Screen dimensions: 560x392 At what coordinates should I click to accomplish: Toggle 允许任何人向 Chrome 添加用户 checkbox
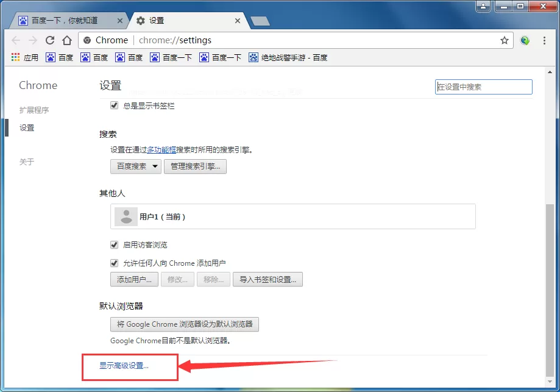(x=115, y=263)
